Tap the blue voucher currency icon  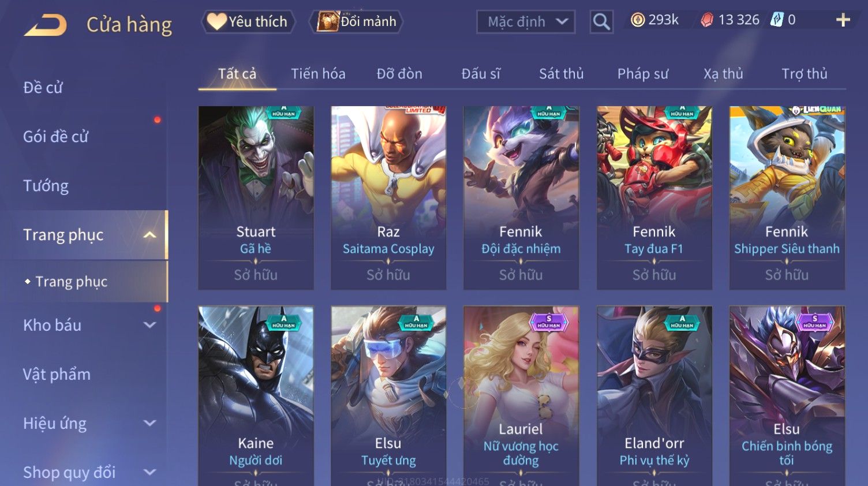click(777, 20)
